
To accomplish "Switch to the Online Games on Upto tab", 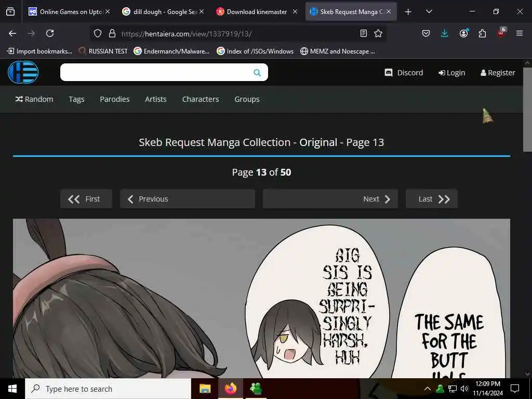I will [x=69, y=12].
